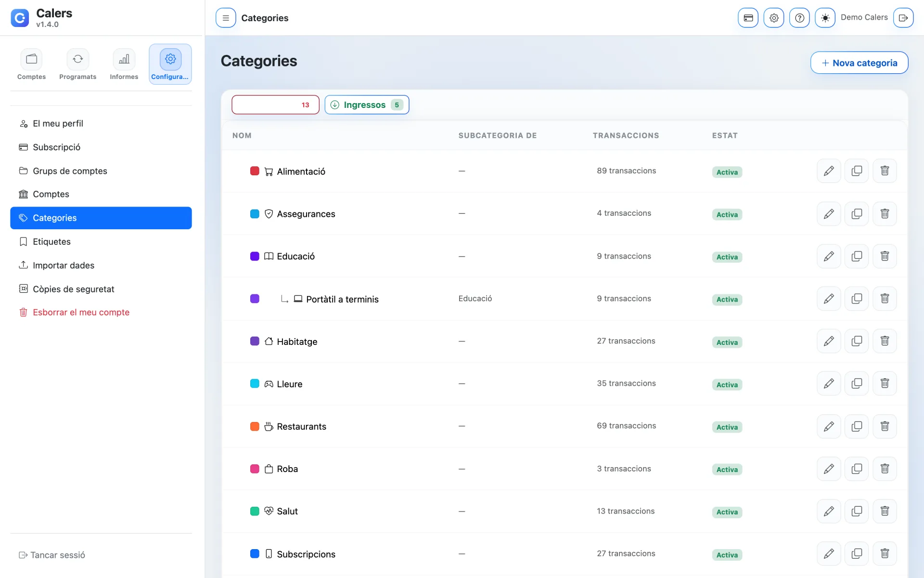The width and height of the screenshot is (924, 578).
Task: Click the Activa badge for Lleure
Action: pyautogui.click(x=727, y=384)
